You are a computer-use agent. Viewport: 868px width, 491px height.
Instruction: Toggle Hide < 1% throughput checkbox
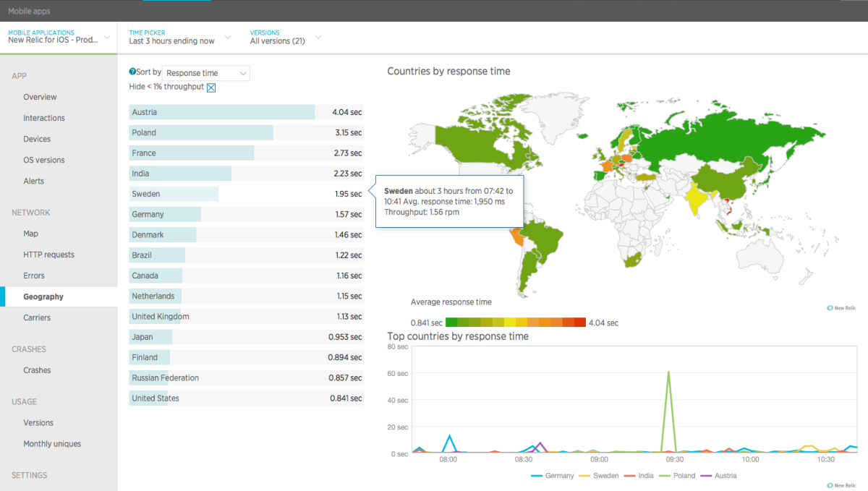(211, 87)
